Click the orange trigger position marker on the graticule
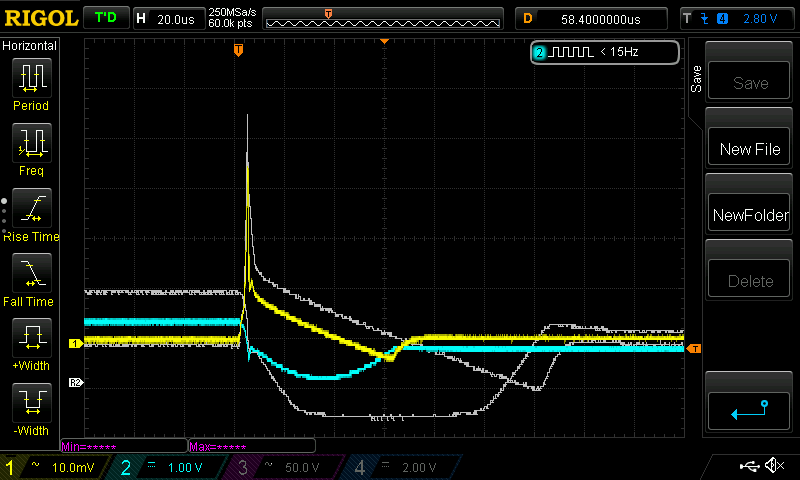The width and height of the screenshot is (800, 480). pyautogui.click(x=238, y=49)
